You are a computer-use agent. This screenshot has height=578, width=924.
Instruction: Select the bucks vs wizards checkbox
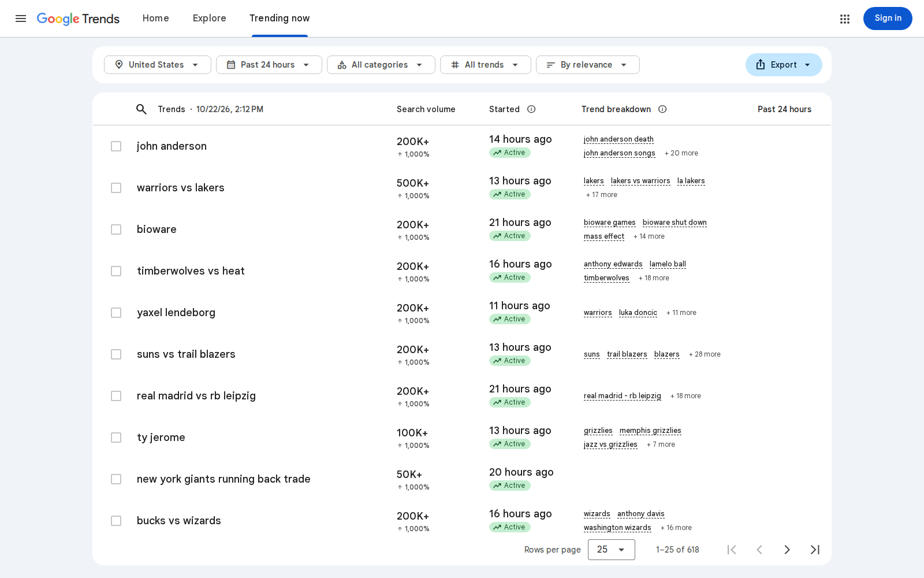point(116,521)
